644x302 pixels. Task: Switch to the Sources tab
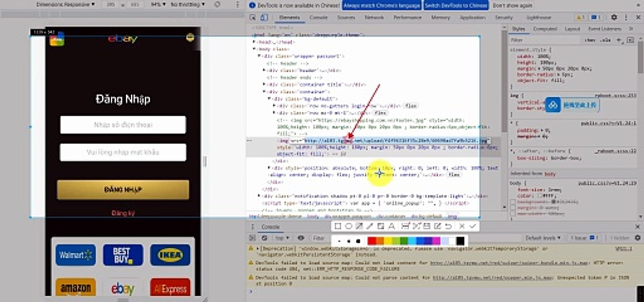[x=346, y=18]
